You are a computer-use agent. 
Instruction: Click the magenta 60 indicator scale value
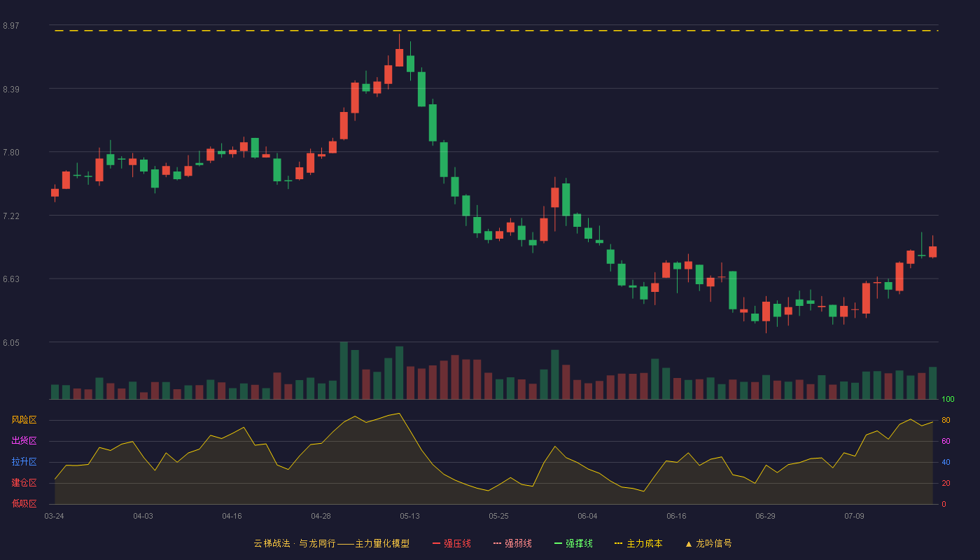[946, 441]
